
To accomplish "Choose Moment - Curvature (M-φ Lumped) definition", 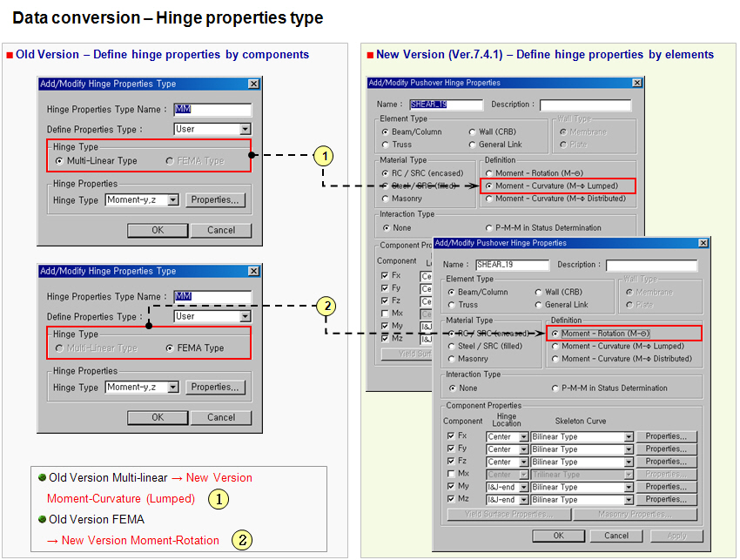I will [488, 186].
